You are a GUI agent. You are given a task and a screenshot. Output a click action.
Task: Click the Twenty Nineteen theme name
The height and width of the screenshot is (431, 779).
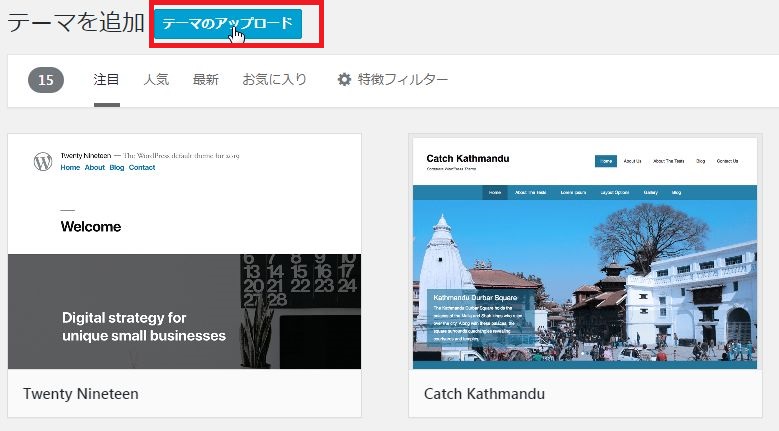pos(81,394)
